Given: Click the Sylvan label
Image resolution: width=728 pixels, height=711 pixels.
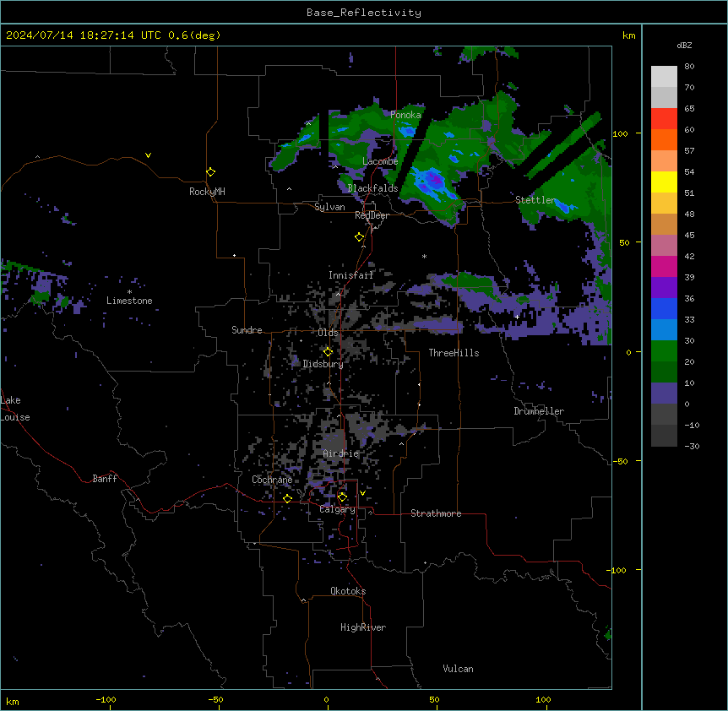Looking at the screenshot, I should coord(329,207).
